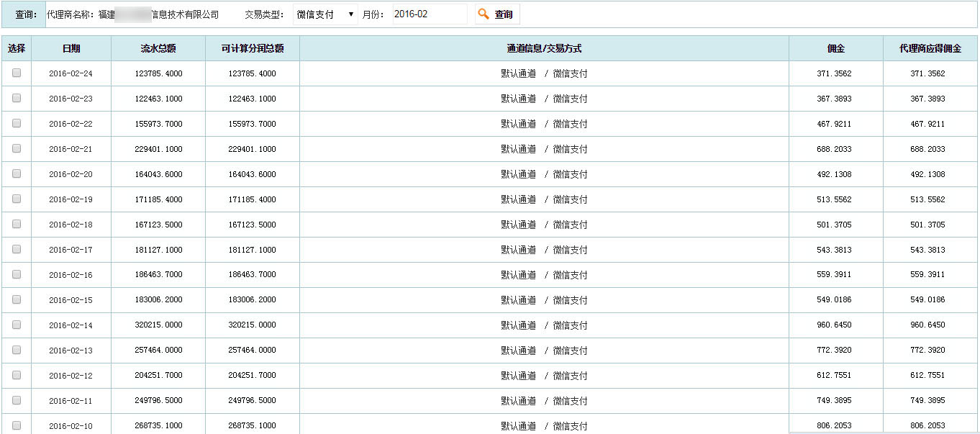Screen dimensions: 980x434
Task: Click the commission value 960.6450 in 佣金 column
Action: click(834, 325)
